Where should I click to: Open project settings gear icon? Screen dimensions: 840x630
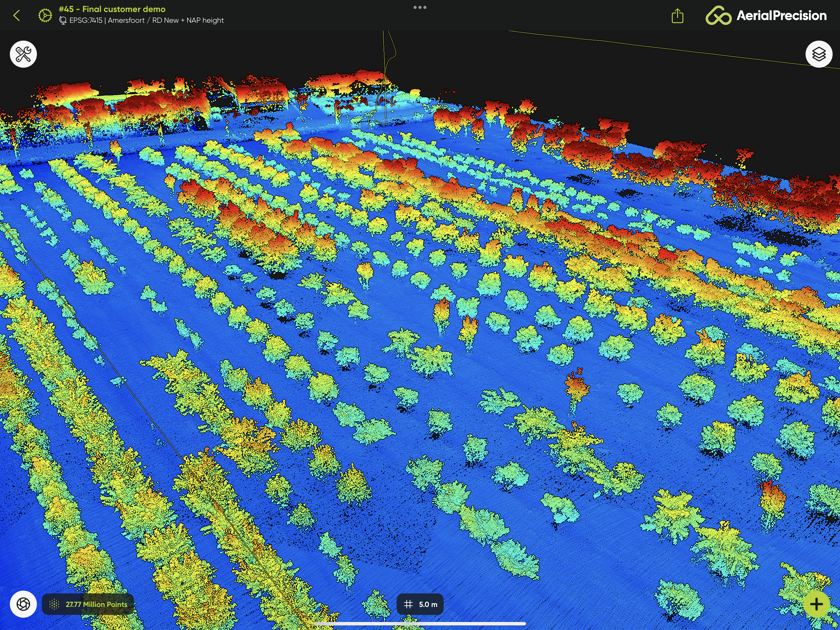(45, 16)
